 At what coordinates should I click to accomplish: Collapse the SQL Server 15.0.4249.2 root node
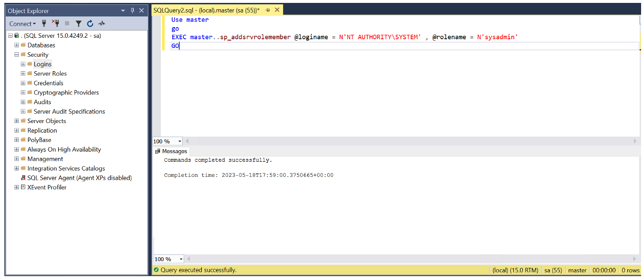10,36
